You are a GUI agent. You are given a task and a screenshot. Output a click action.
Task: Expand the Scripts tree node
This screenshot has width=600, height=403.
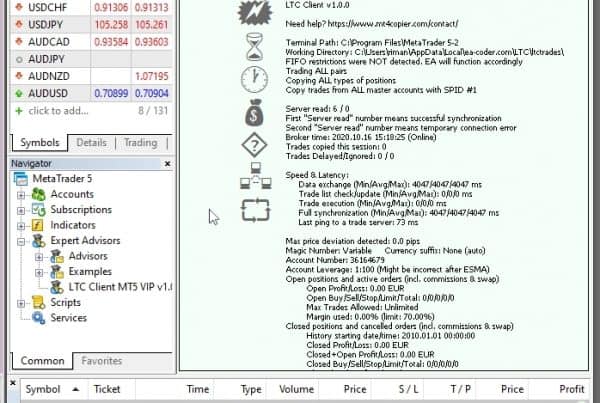click(x=21, y=303)
